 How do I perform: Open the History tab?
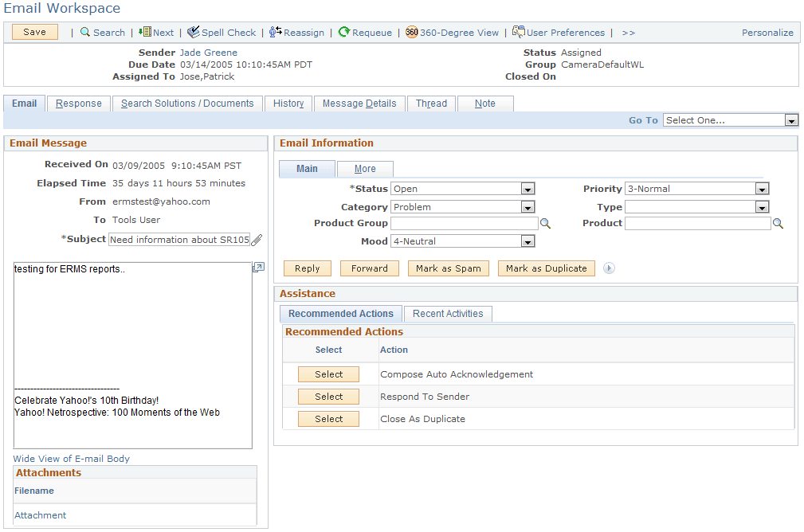tap(288, 104)
